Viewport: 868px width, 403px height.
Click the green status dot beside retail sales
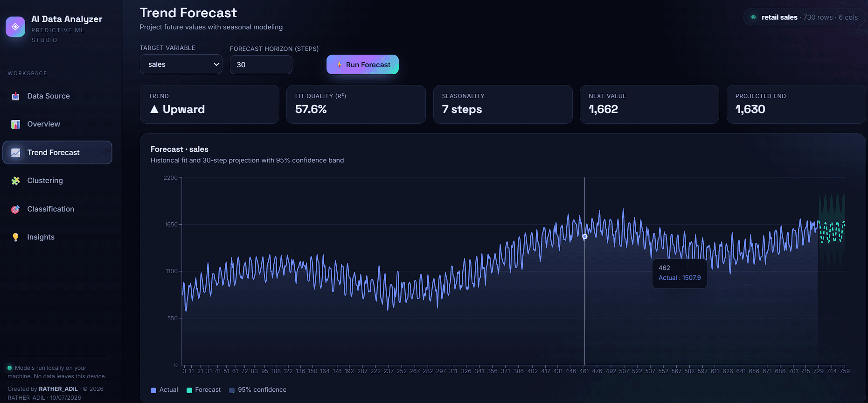[753, 17]
